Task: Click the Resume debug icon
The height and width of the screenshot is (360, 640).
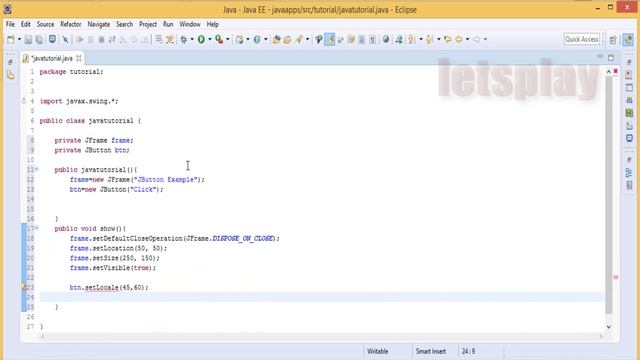Action: pyautogui.click(x=80, y=39)
